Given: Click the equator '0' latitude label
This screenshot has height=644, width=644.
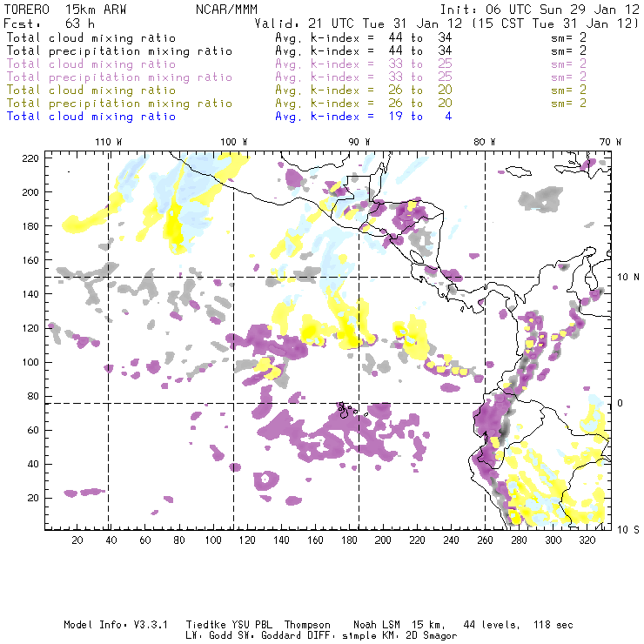Looking at the screenshot, I should (620, 403).
